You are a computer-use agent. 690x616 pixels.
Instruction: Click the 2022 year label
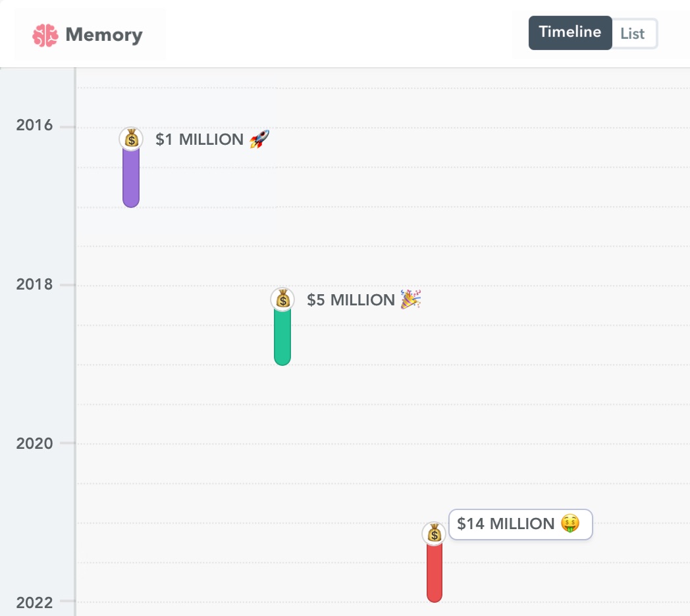pos(34,602)
